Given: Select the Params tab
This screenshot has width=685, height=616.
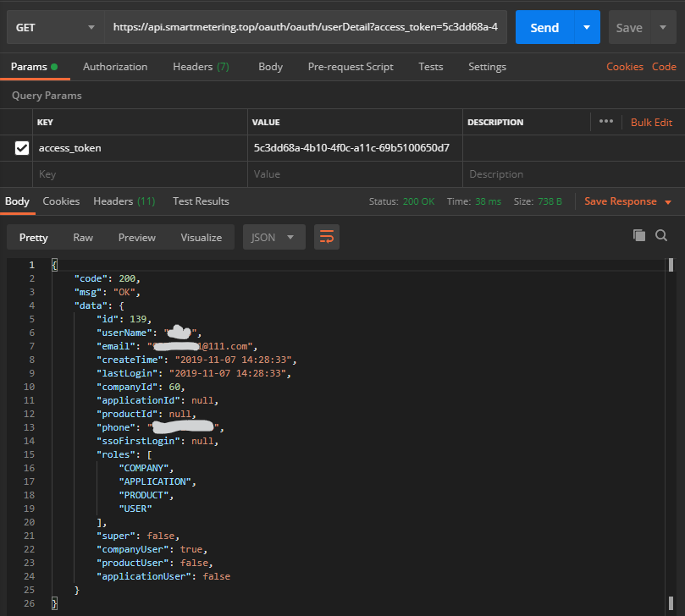Looking at the screenshot, I should [34, 67].
